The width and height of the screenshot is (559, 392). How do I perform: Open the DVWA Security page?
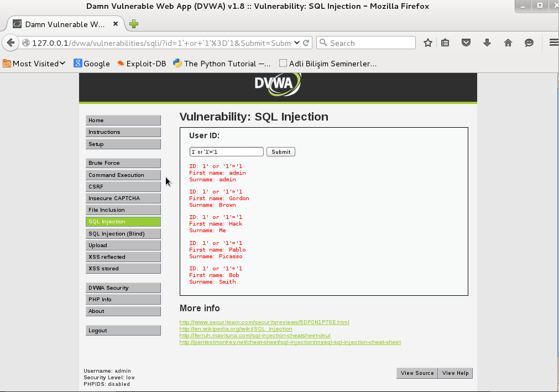click(x=123, y=288)
